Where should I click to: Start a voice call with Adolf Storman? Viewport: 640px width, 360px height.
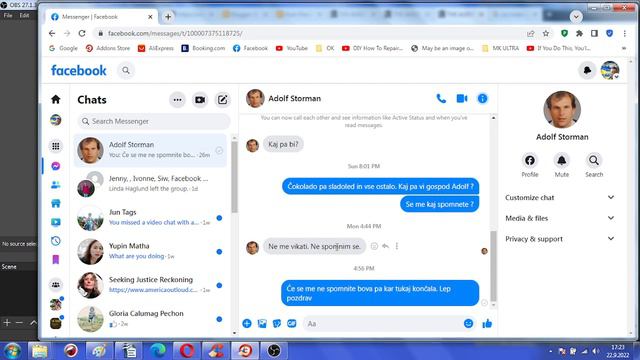tap(441, 98)
